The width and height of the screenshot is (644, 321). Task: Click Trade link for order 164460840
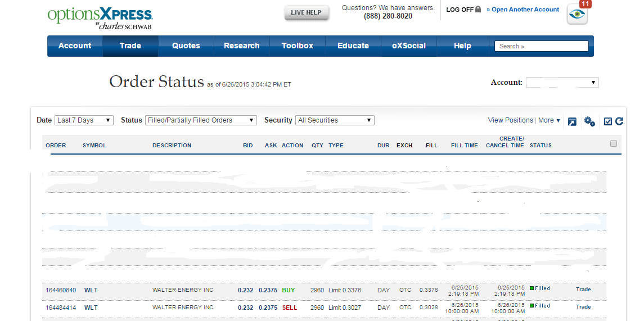[x=583, y=290]
